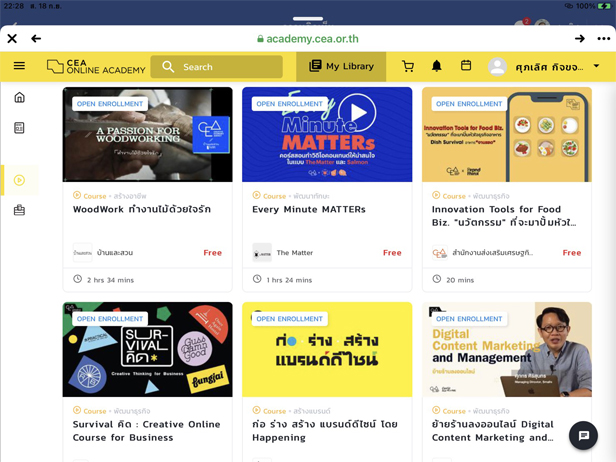Open the Innovation Tools for Food Biz thumbnail
The height and width of the screenshot is (462, 616).
tap(507, 134)
